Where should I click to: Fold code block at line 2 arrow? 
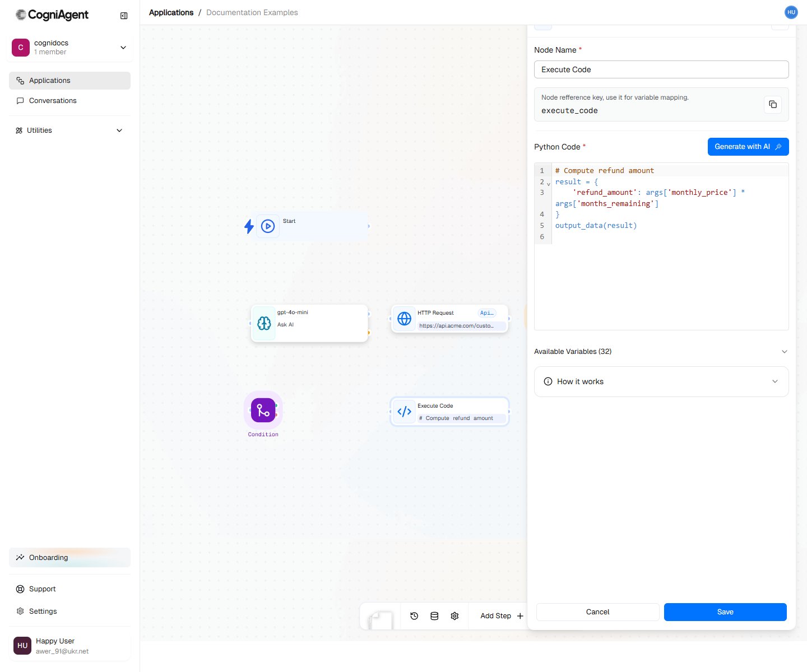(x=548, y=184)
